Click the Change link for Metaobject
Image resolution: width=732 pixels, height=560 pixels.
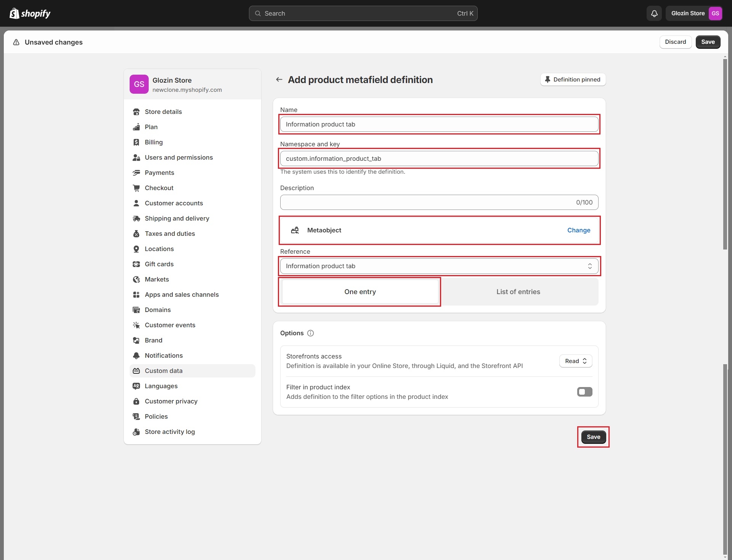coord(578,230)
